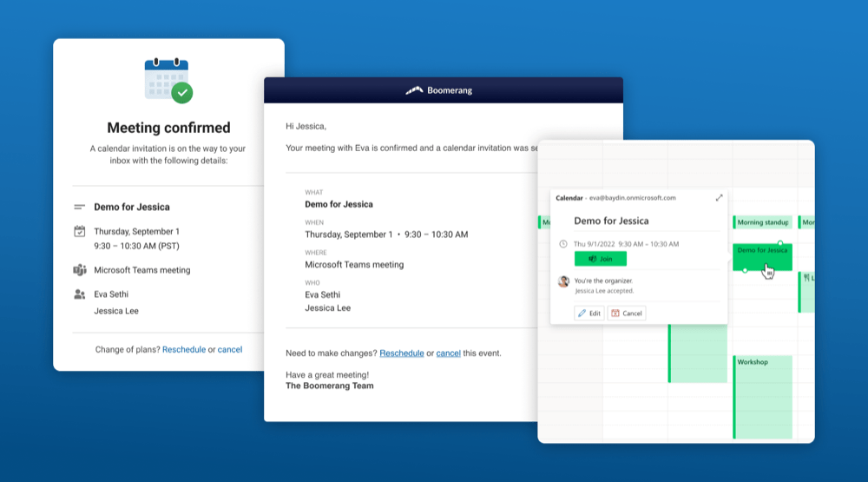The width and height of the screenshot is (868, 482).
Task: Click the calendar-x icon on the Cancel button
Action: pos(615,313)
